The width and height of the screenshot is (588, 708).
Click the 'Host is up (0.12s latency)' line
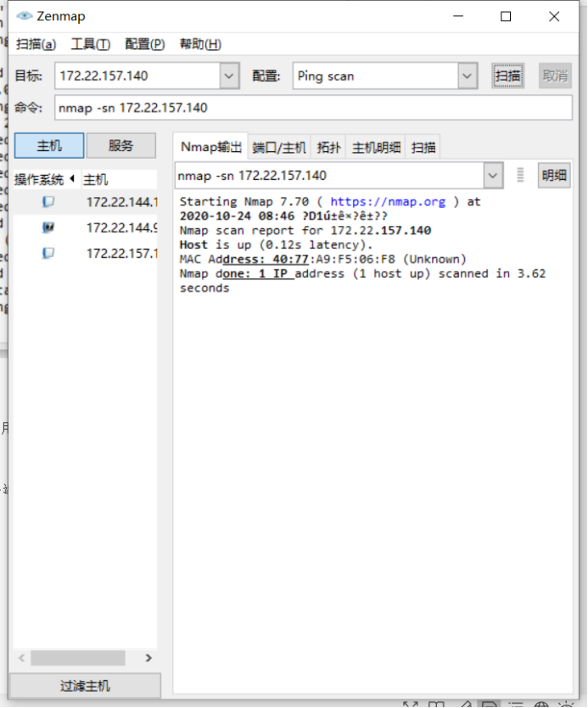coord(276,244)
